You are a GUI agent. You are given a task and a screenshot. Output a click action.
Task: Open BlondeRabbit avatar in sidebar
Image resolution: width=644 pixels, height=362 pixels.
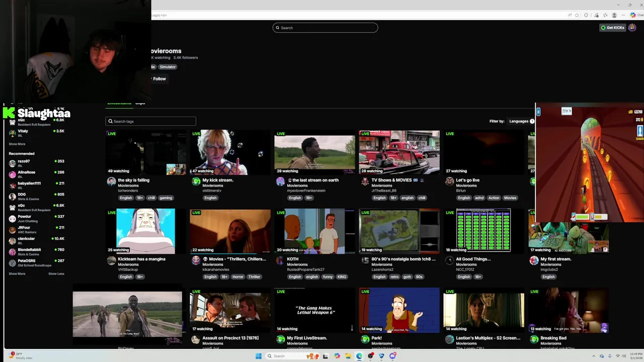pos(12,251)
